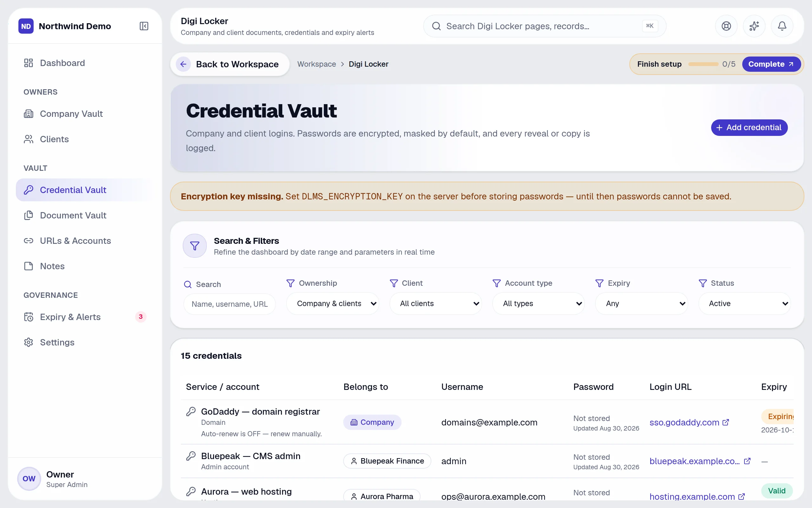Image resolution: width=812 pixels, height=508 pixels.
Task: Open the Ownership dropdown
Action: coord(332,304)
